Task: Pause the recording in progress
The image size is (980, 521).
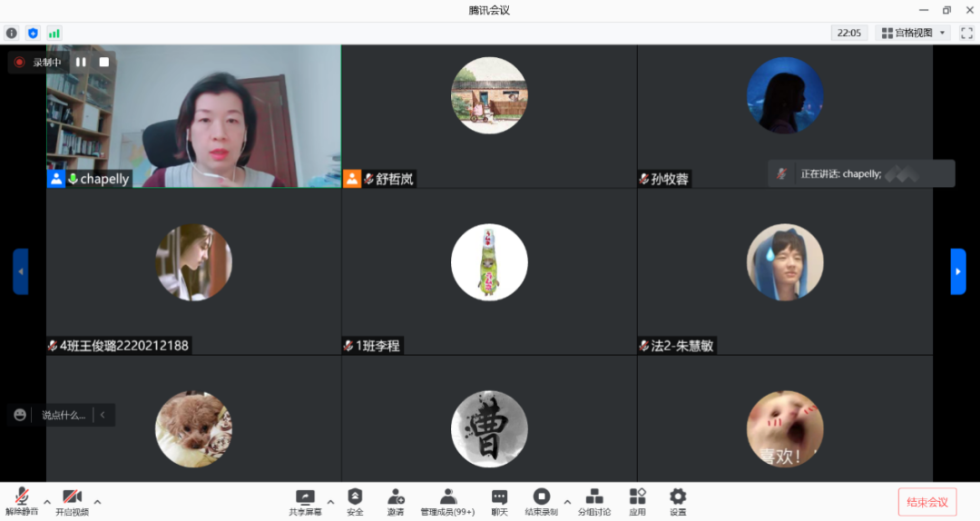Action: click(x=81, y=62)
